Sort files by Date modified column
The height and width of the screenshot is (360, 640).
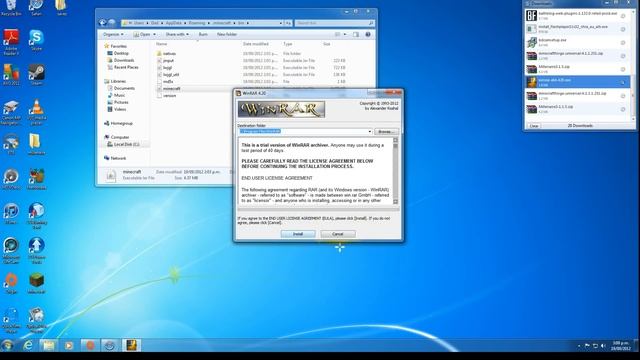click(256, 44)
